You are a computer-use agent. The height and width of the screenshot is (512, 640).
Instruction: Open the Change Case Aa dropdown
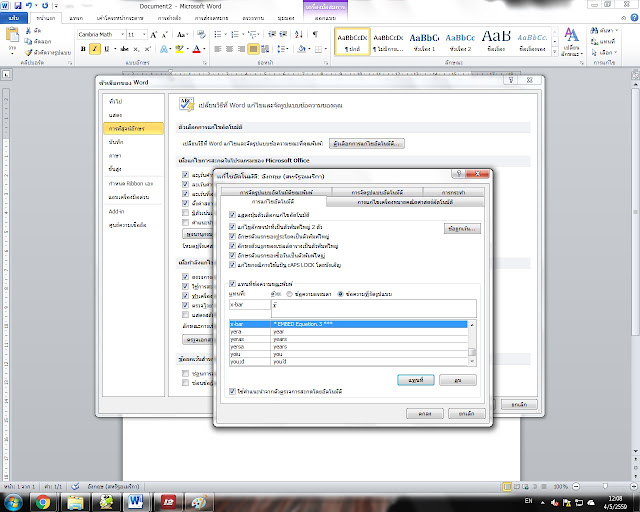click(182, 35)
